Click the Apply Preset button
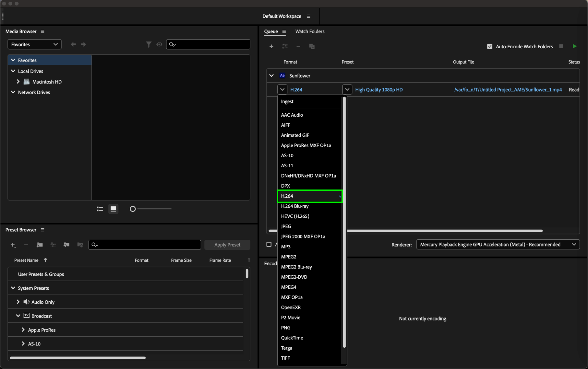The height and width of the screenshot is (369, 588). click(227, 245)
